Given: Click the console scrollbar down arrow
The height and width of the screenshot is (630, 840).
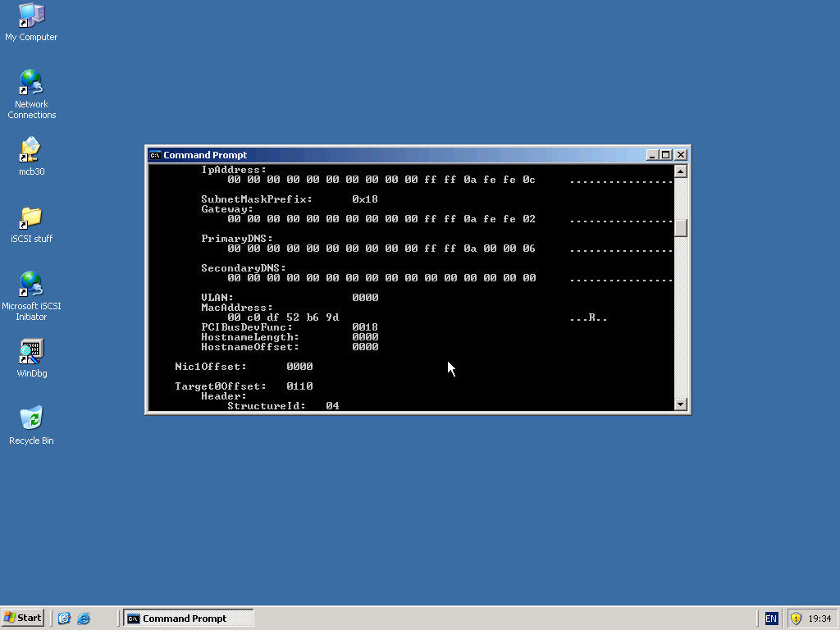Looking at the screenshot, I should coord(680,404).
